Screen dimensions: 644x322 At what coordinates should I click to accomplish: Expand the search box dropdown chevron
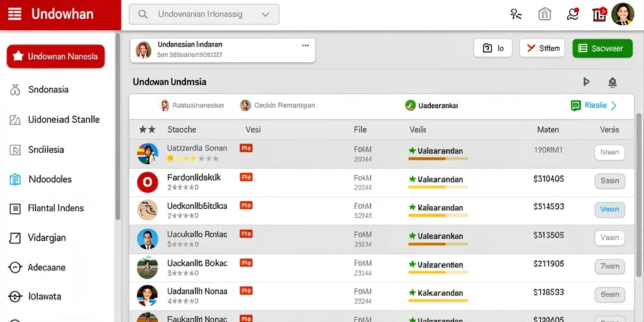pyautogui.click(x=265, y=14)
